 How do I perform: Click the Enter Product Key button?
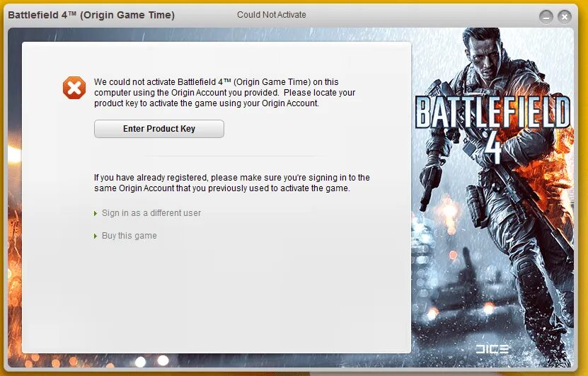(x=159, y=129)
